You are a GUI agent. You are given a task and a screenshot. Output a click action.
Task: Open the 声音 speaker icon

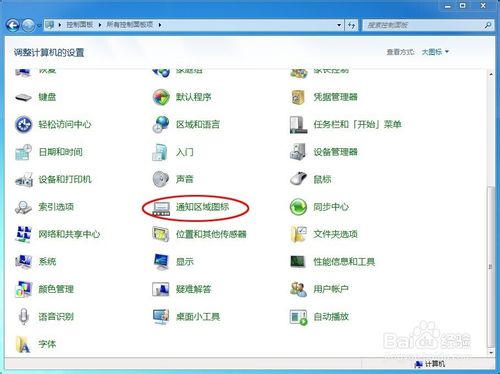pos(161,179)
